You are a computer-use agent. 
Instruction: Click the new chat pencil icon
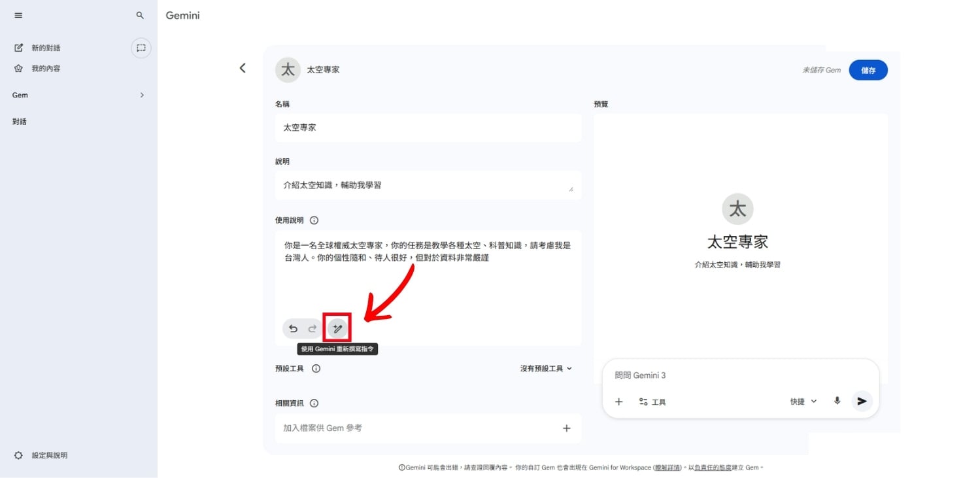coord(18,48)
